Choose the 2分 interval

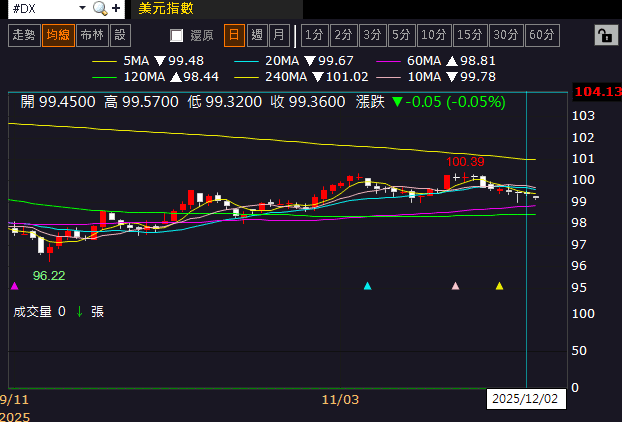[344, 35]
